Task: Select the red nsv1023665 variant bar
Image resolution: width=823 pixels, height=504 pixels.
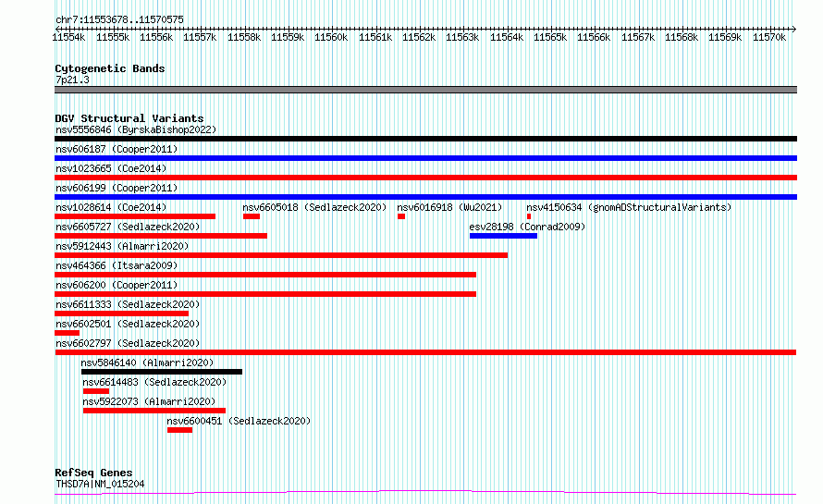Action: click(425, 178)
